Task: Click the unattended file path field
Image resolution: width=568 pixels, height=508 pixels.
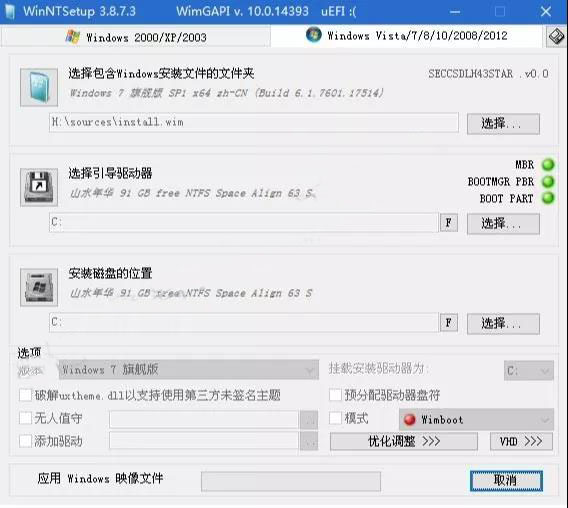Action: click(x=204, y=420)
